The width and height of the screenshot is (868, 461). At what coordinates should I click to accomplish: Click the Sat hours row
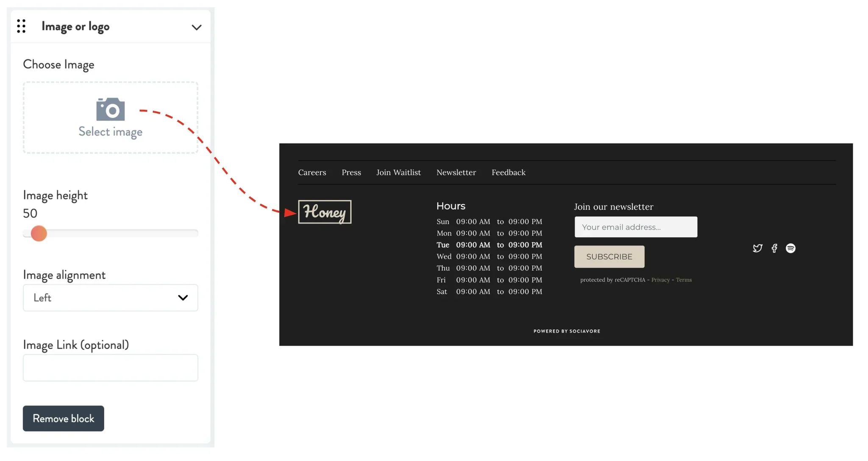tap(490, 292)
